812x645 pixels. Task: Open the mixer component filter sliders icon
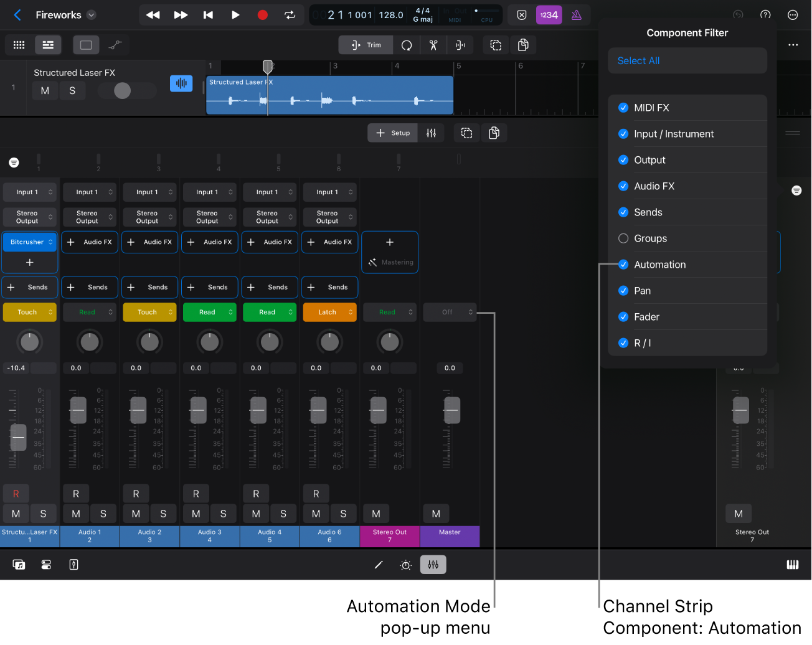pyautogui.click(x=432, y=133)
